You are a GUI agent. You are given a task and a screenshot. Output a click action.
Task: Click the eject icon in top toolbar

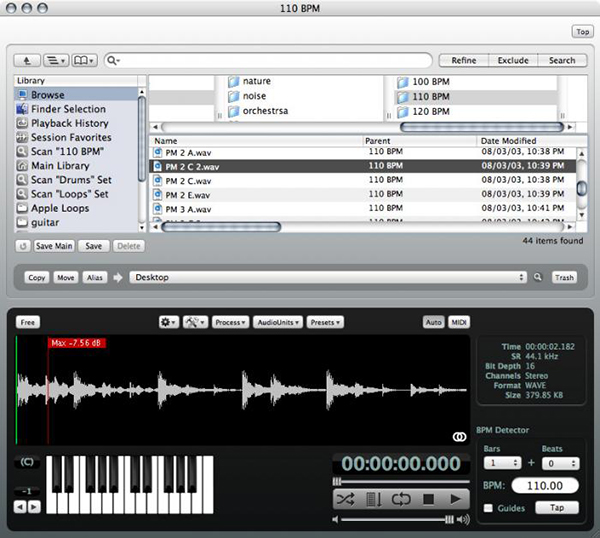click(26, 60)
